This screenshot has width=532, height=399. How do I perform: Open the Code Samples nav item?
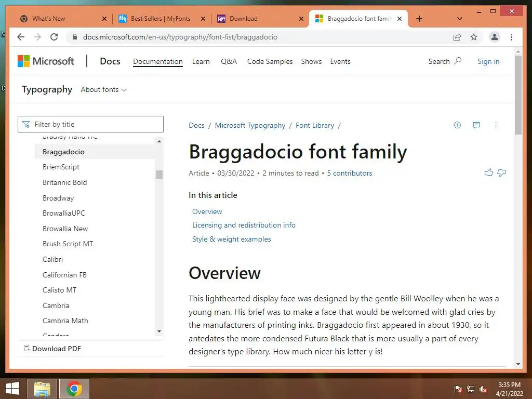click(x=270, y=61)
